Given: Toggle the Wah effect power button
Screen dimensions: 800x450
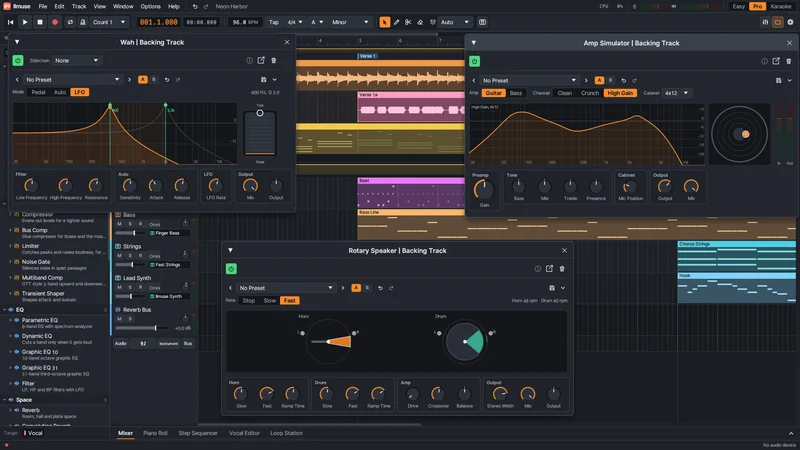Looking at the screenshot, I should point(18,61).
